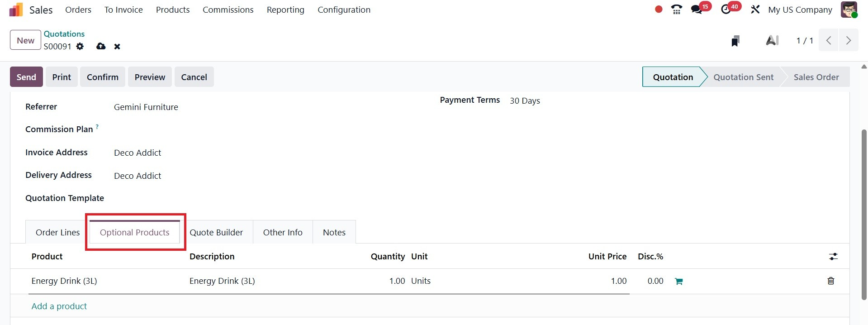Delete the Energy Drink line with the trash icon
Viewport: 868px width, 325px height.
830,281
